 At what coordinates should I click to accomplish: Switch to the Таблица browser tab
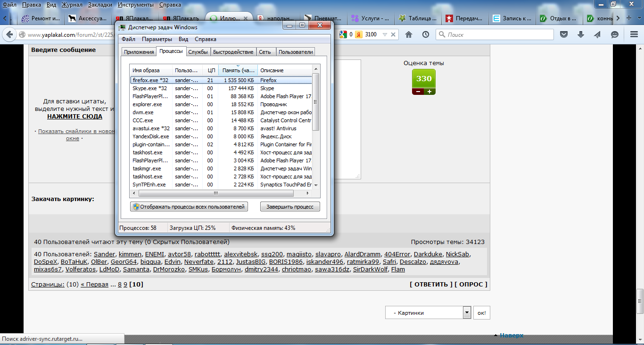418,18
